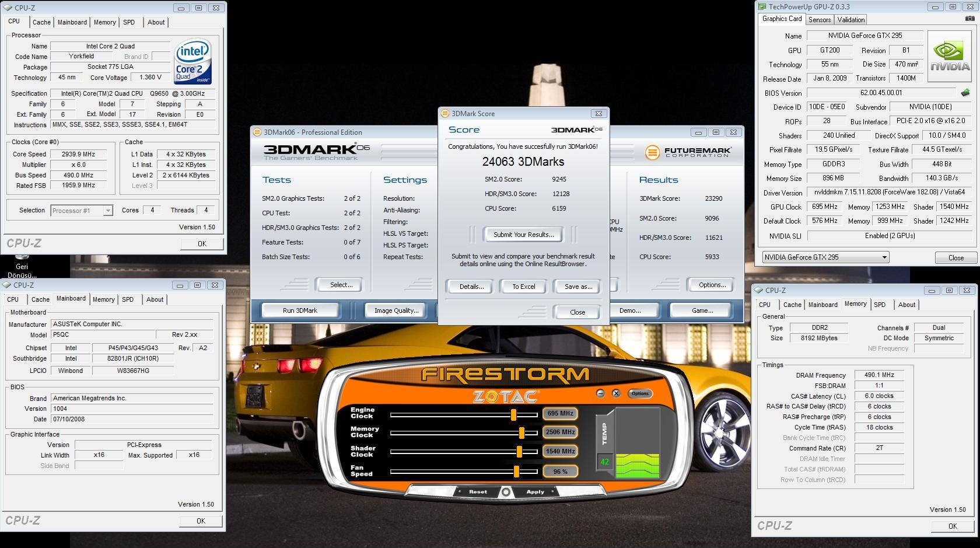Switch to Validation tab in GPU-Z
The image size is (980, 548).
851,19
